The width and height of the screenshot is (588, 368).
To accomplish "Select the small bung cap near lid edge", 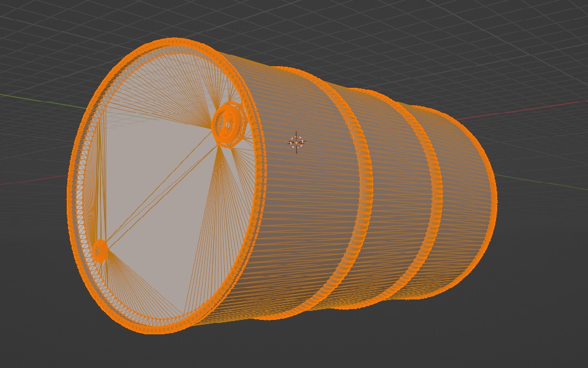I will [100, 251].
